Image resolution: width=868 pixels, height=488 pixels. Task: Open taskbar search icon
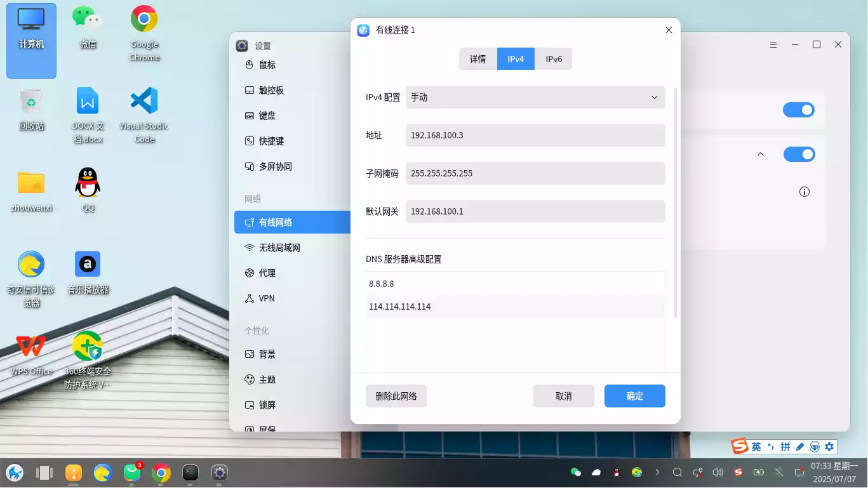point(678,472)
